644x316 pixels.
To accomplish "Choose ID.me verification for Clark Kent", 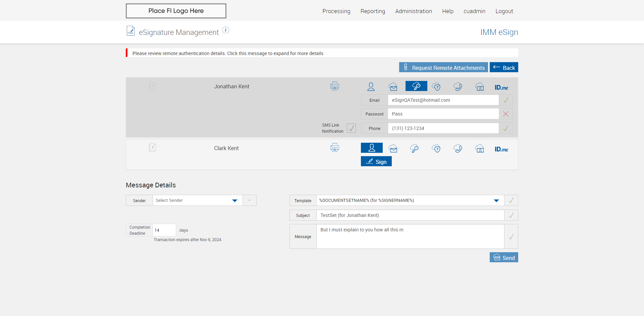I will 501,149.
